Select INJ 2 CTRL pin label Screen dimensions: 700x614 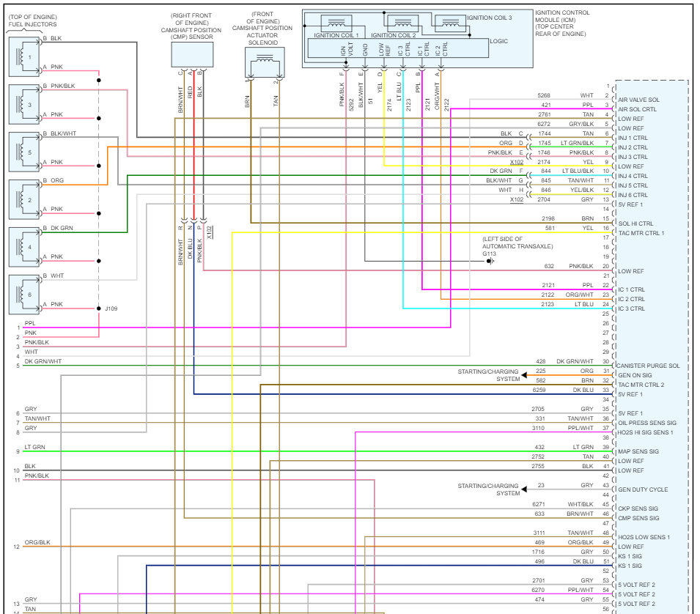pos(633,147)
